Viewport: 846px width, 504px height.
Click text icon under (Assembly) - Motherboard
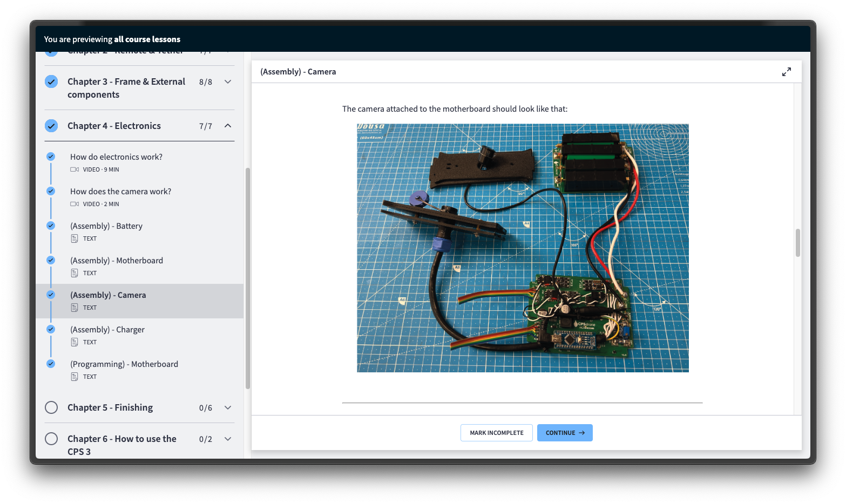point(75,273)
